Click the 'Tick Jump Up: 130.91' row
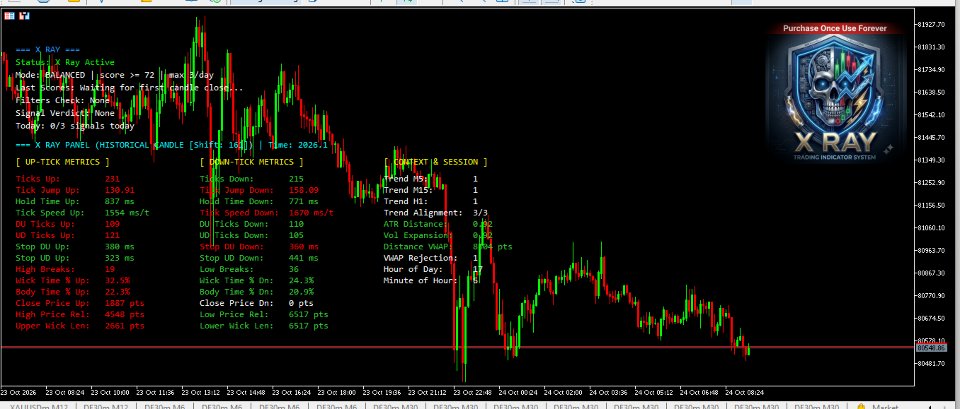This screenshot has height=409, width=960. pyautogui.click(x=75, y=190)
